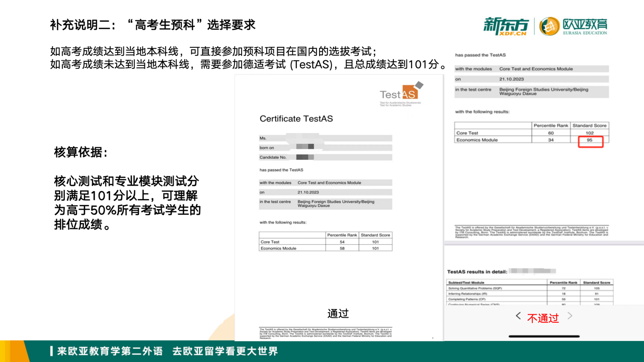Select the 核算依据： heading
Viewport: 644px width, 362px height.
(x=80, y=152)
